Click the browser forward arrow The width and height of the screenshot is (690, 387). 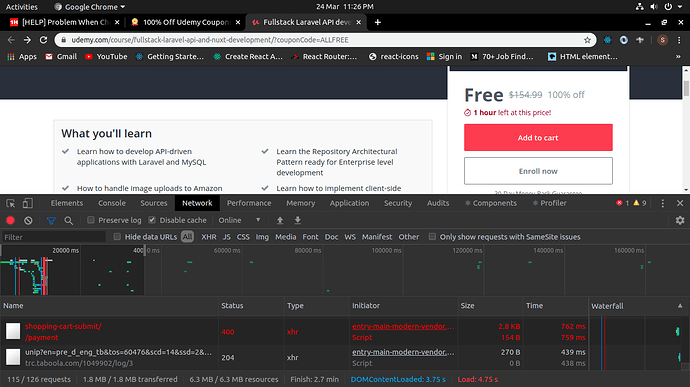pos(27,40)
